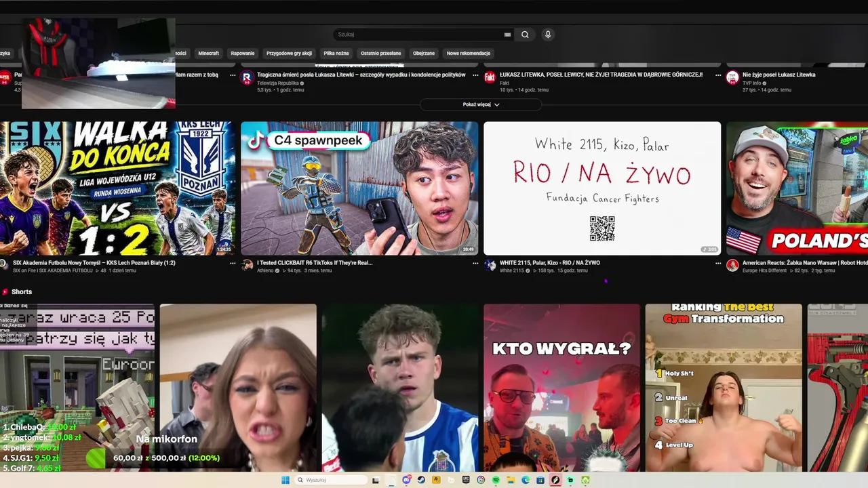Open options menu for SIX Akademia Futbolu video
The image size is (868, 488).
(233, 263)
